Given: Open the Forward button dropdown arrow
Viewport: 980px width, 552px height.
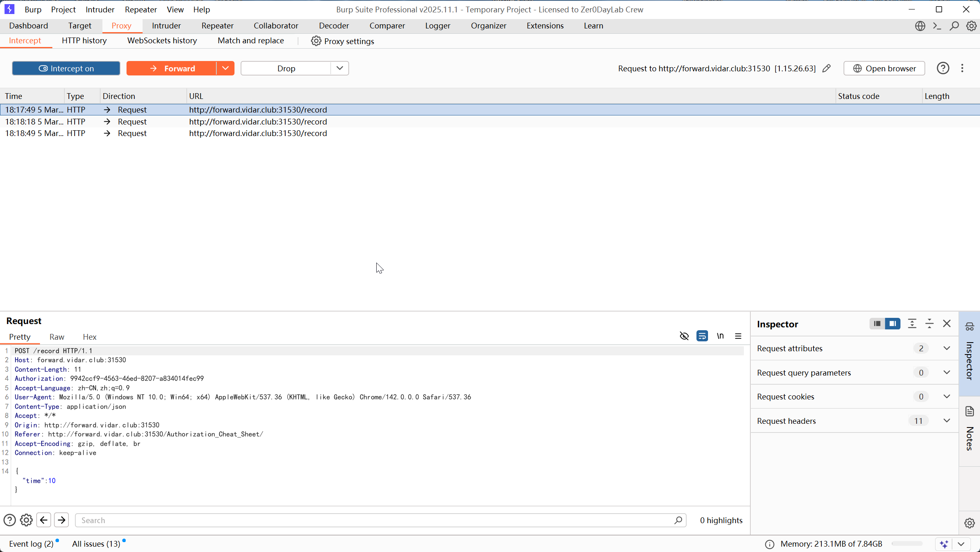Looking at the screenshot, I should tap(225, 68).
